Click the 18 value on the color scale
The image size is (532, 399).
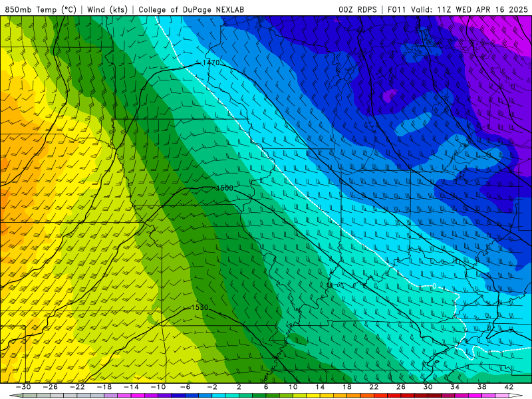point(346,387)
